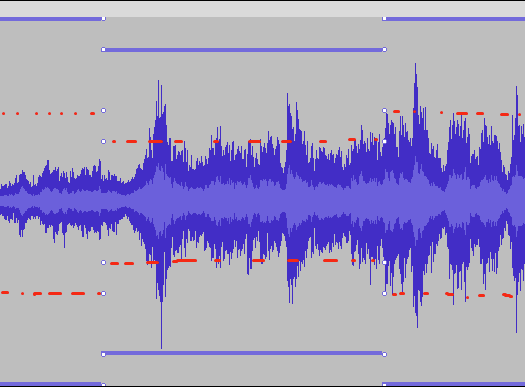Image resolution: width=525 pixels, height=387 pixels.
Task: Select the bottom-edge envelope point starting the right segment
Action: [x=384, y=384]
